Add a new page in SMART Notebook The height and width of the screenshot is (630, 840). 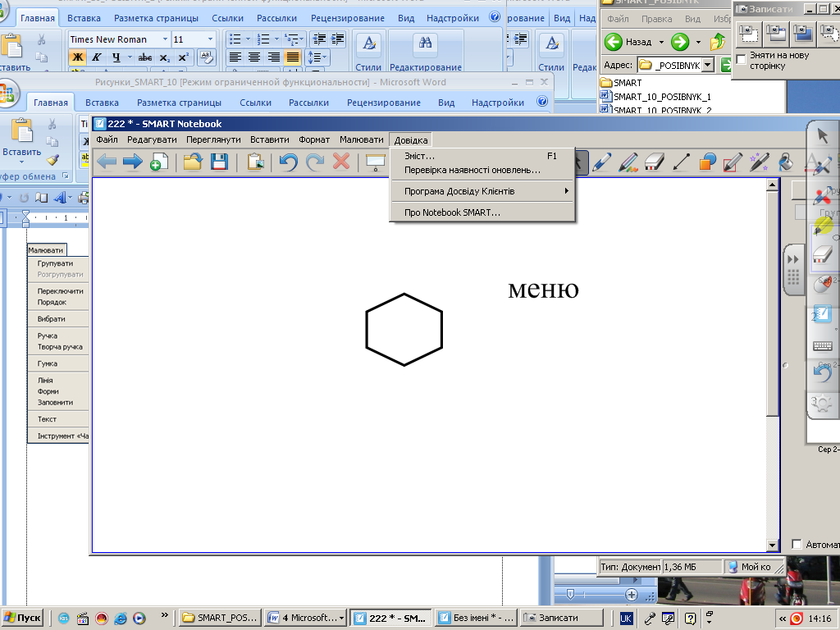158,162
